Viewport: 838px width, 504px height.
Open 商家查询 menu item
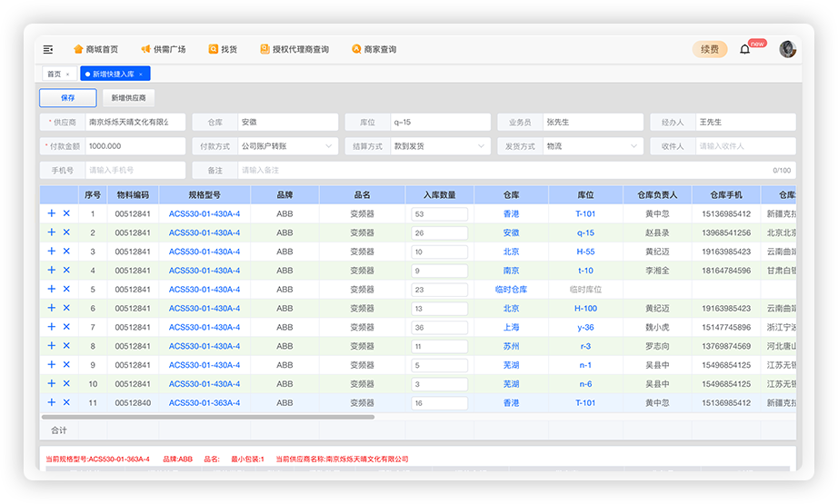click(x=374, y=49)
